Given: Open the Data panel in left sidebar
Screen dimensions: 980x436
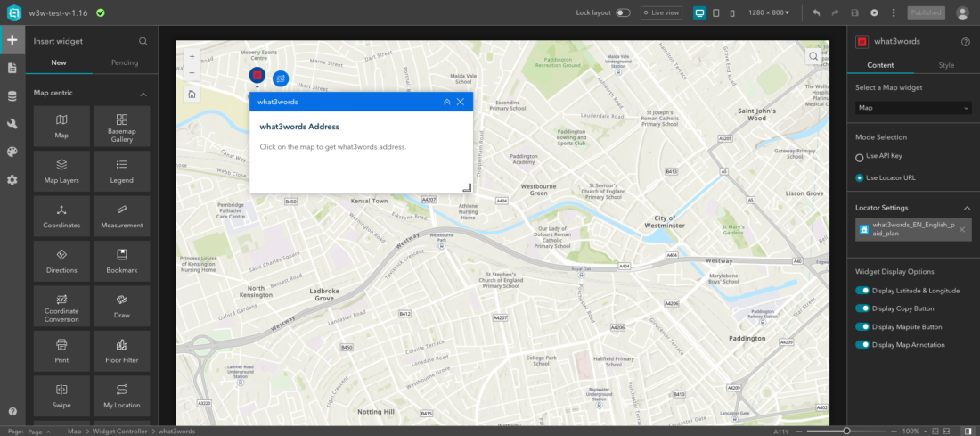Looking at the screenshot, I should coord(12,96).
